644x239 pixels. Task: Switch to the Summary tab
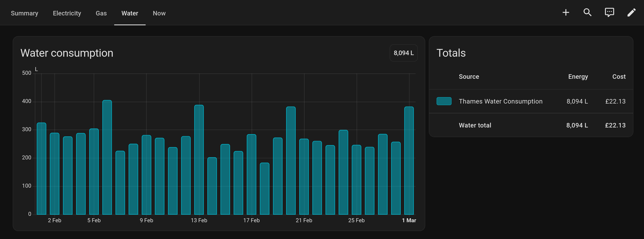[24, 13]
